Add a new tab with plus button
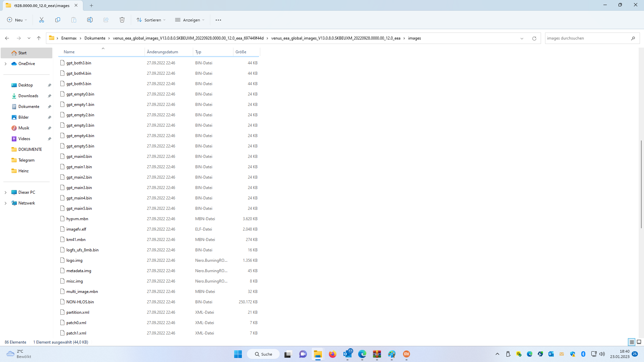 click(x=92, y=5)
